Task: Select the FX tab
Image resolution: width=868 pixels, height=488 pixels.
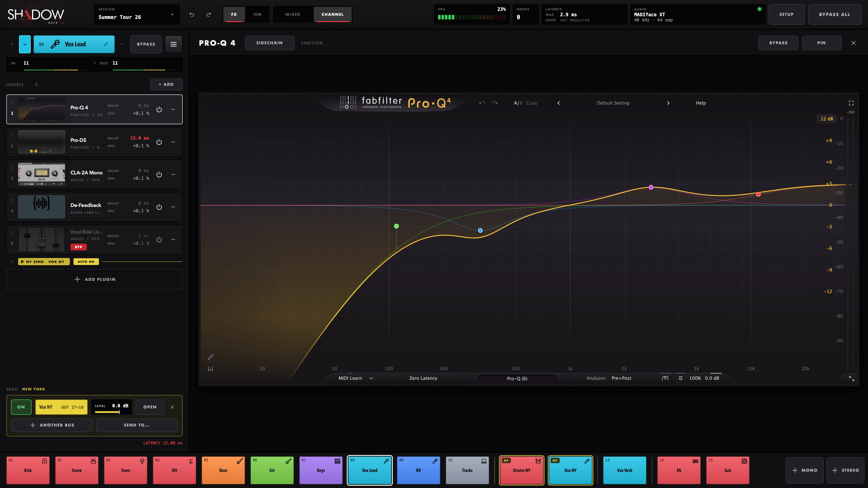Action: coord(234,14)
